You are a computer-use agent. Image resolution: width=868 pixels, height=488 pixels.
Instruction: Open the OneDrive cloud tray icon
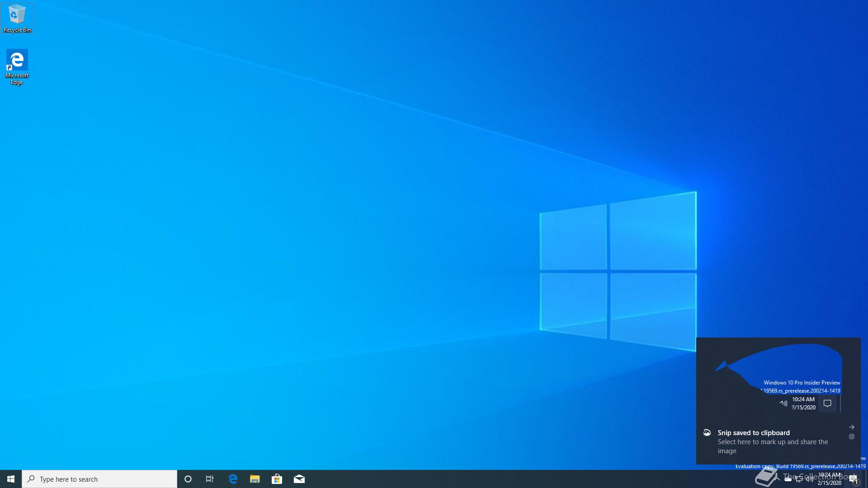(x=788, y=479)
